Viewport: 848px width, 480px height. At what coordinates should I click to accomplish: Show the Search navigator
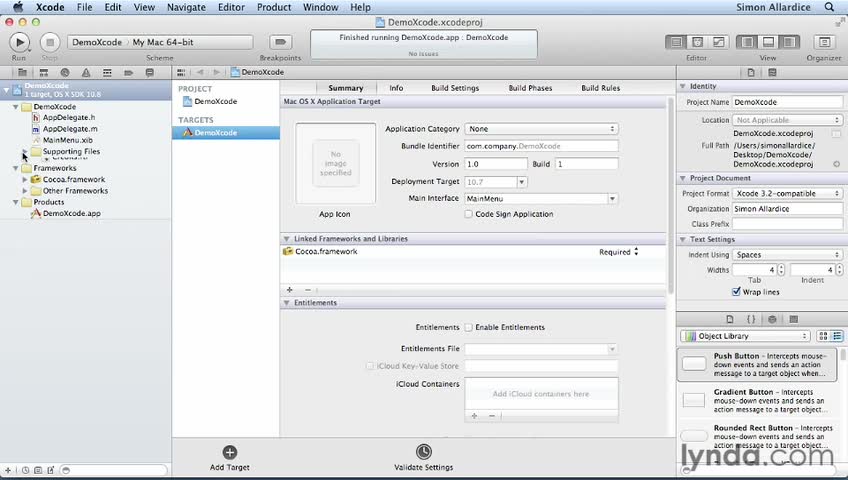65,72
